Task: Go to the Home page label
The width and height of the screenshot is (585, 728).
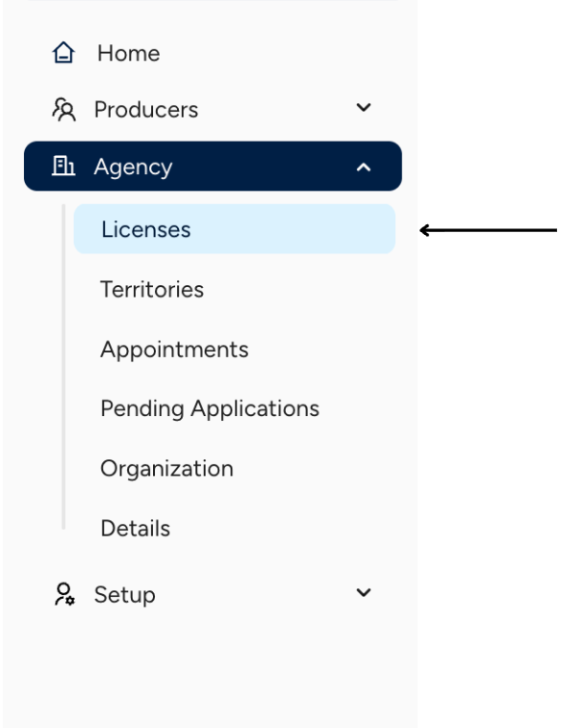Action: 128,54
